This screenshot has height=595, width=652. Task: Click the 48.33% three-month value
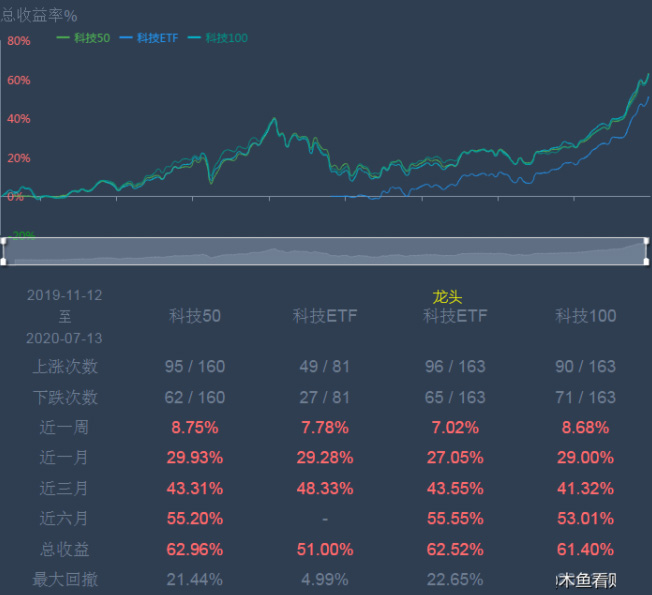pyautogui.click(x=324, y=489)
